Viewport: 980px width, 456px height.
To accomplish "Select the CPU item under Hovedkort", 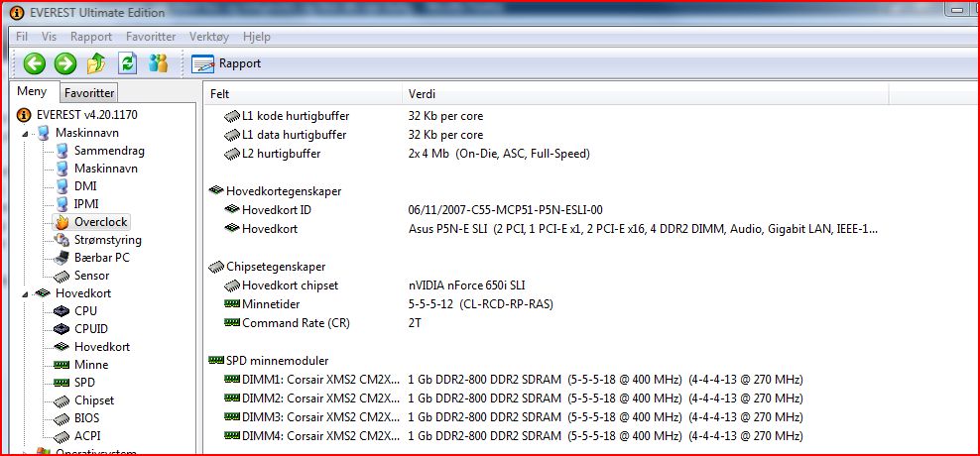I will point(76,311).
